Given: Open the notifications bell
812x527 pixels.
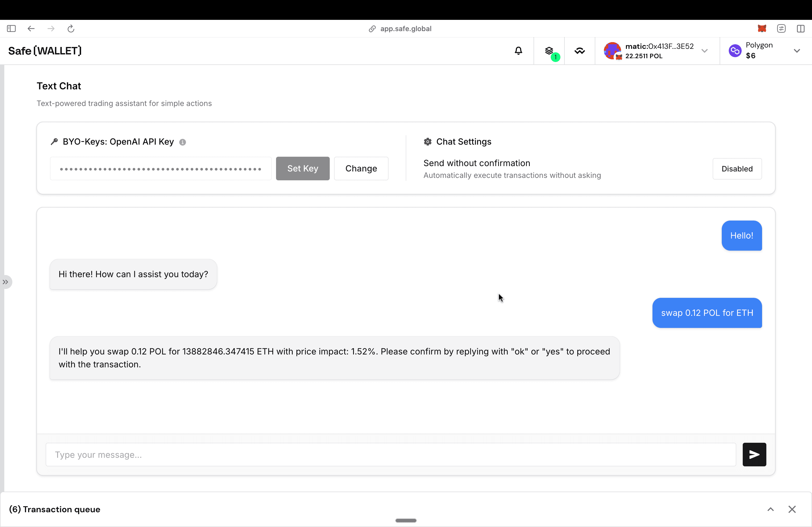Looking at the screenshot, I should click(x=518, y=51).
